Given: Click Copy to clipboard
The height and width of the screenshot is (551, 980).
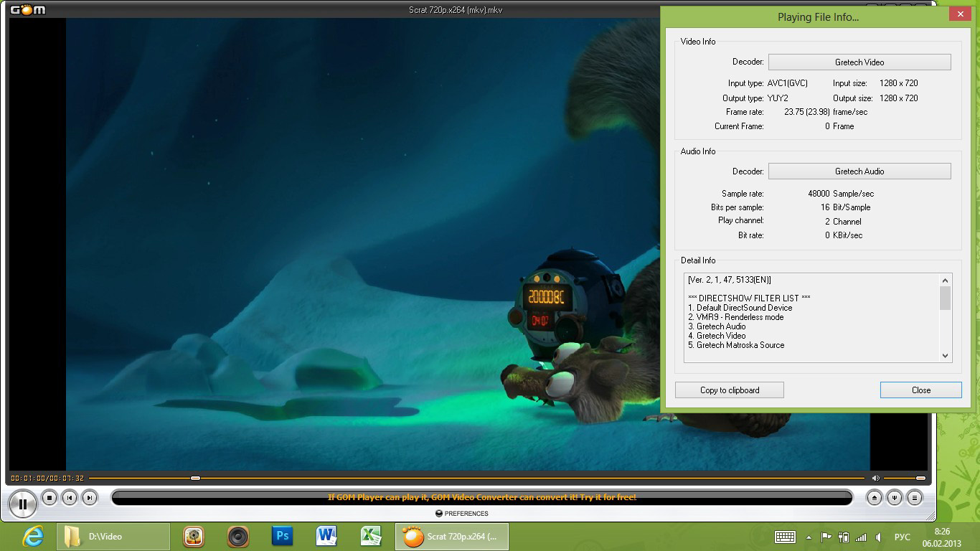Looking at the screenshot, I should click(x=729, y=390).
